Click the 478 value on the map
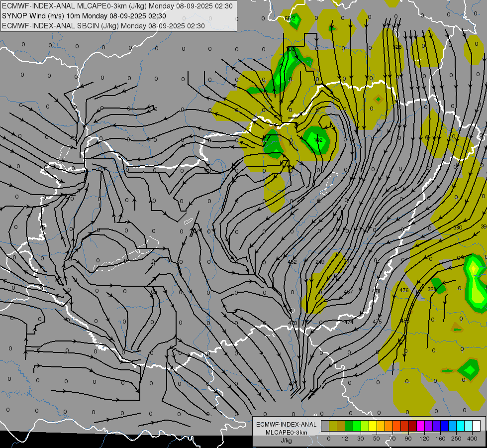This screenshot has width=487, height=448. (376, 291)
